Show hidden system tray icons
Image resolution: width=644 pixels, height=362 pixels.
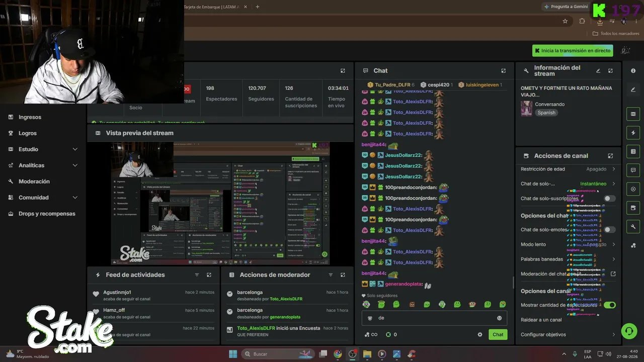(x=564, y=354)
